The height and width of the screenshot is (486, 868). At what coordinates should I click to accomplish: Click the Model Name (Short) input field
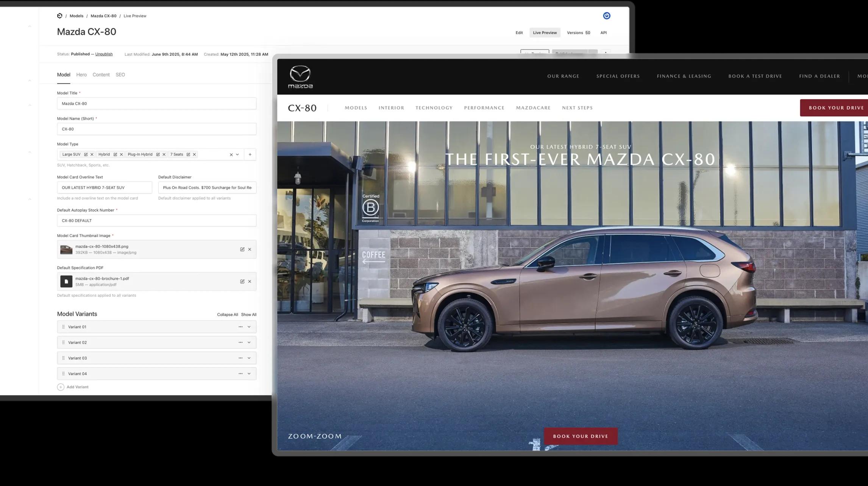tap(157, 129)
